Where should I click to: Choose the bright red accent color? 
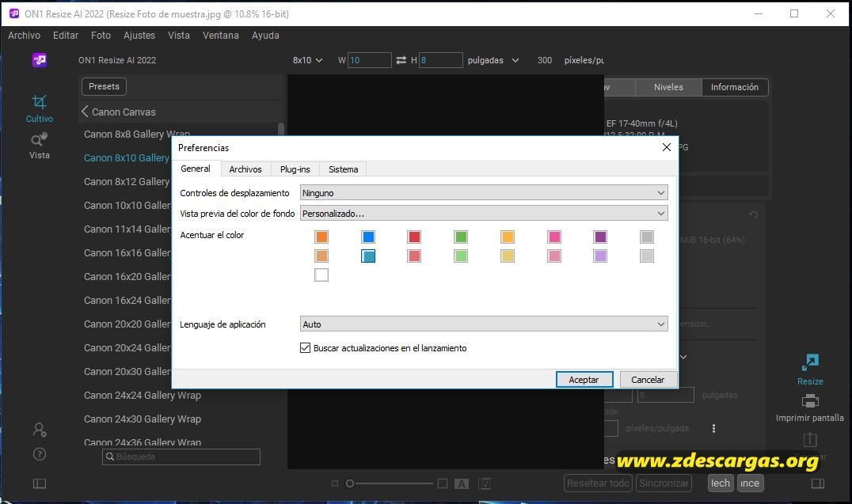414,237
